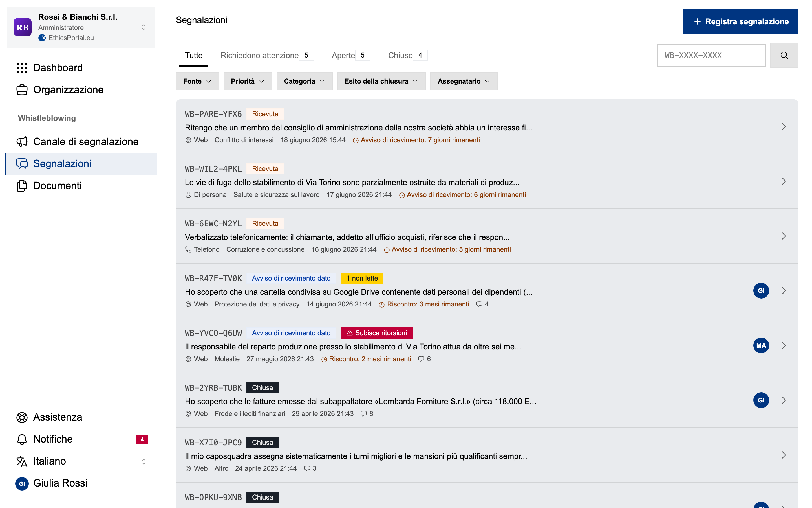Switch to the Aperte tab

(x=351, y=55)
